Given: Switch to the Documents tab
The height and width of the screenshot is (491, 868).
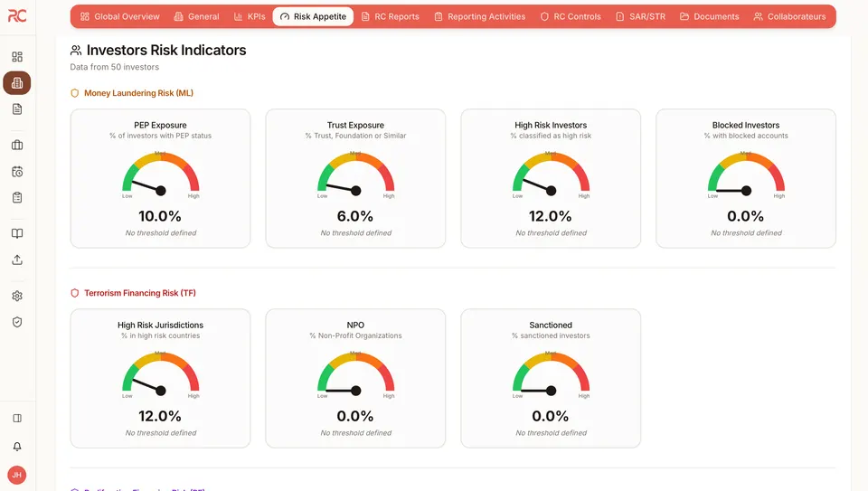Looking at the screenshot, I should (x=709, y=16).
